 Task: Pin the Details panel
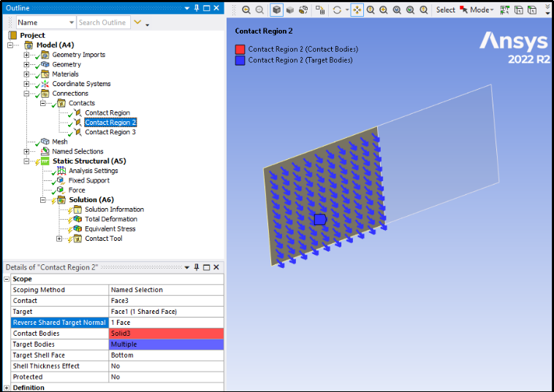(x=197, y=267)
